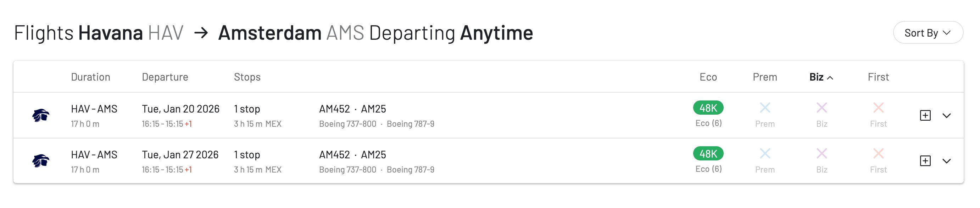Select the First column header
The height and width of the screenshot is (208, 980).
(878, 77)
